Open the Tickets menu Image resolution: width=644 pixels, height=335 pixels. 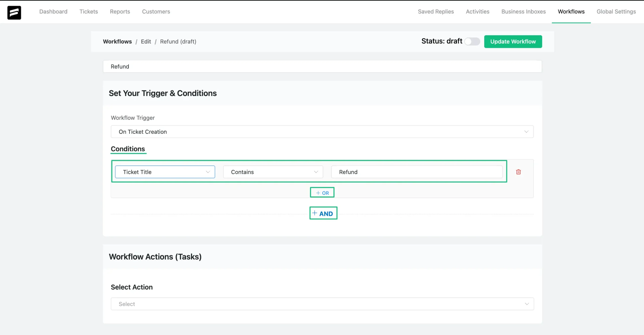(x=89, y=12)
